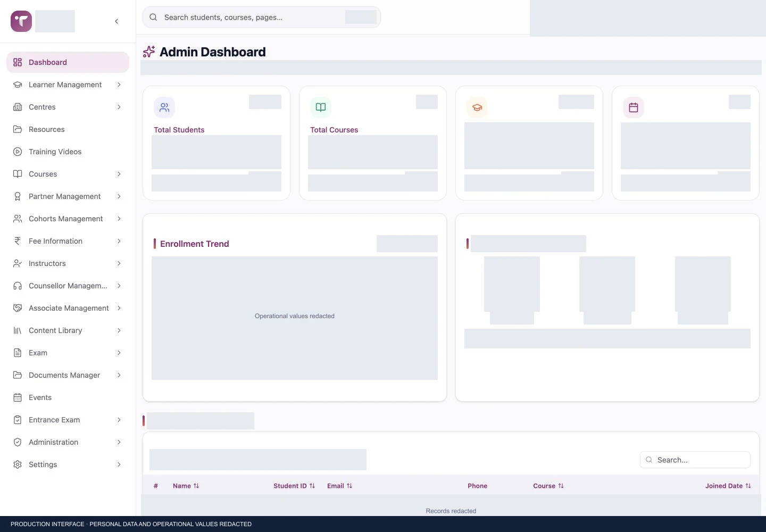This screenshot has height=532, width=766.
Task: Expand Entrance Exam chevron
Action: click(119, 420)
